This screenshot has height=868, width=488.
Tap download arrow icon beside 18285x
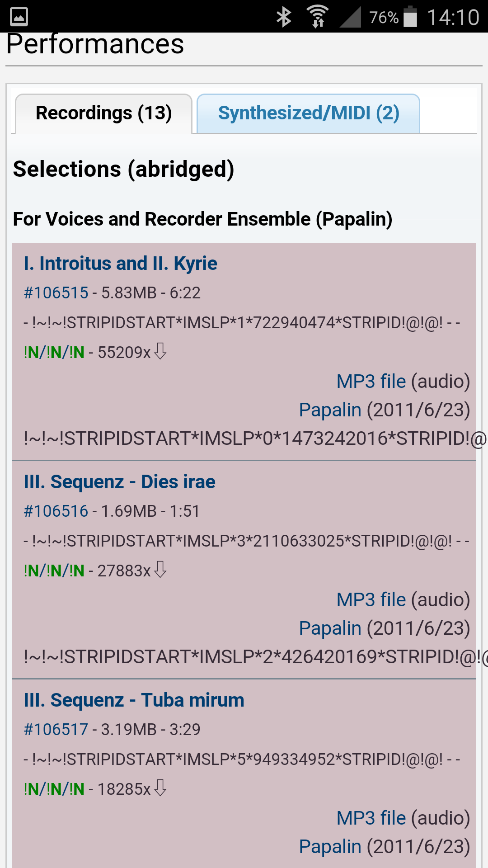click(160, 788)
